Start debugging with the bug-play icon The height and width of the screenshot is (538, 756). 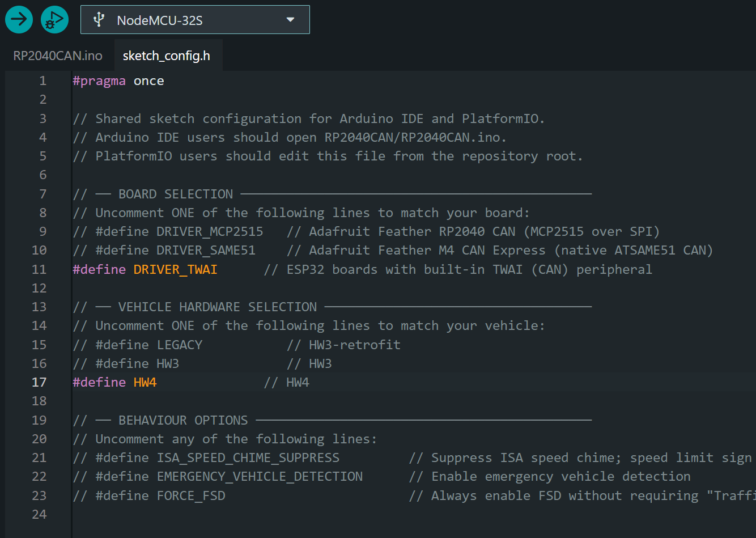(x=54, y=20)
